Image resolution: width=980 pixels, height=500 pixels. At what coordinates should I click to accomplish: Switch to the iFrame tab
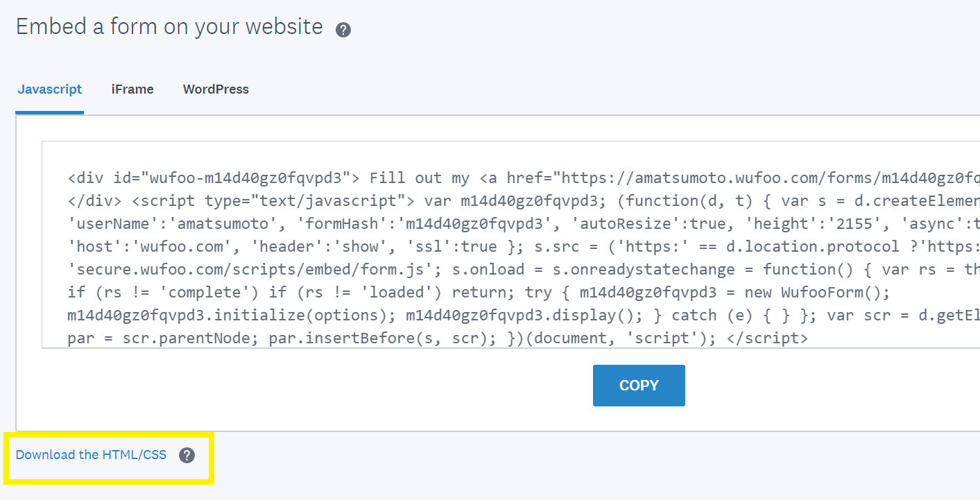point(132,89)
